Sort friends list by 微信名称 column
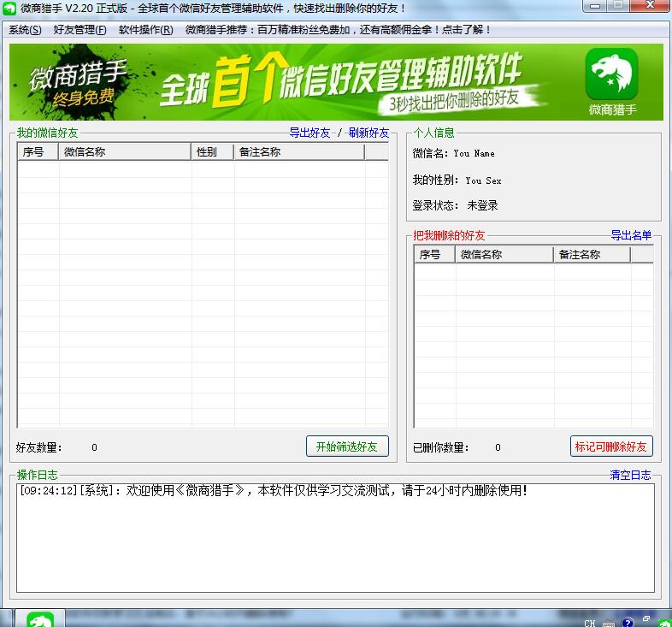 pyautogui.click(x=124, y=151)
